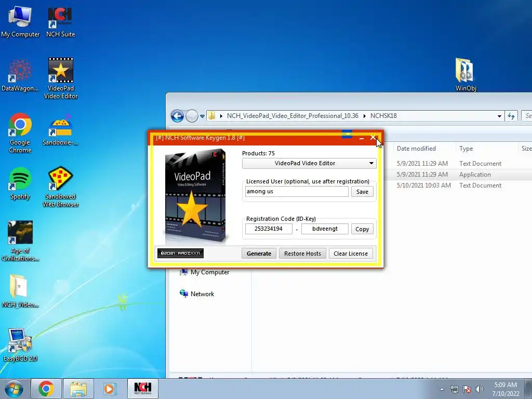Click the taskbar clock showing 5:09 AM
The image size is (532, 399).
point(506,389)
